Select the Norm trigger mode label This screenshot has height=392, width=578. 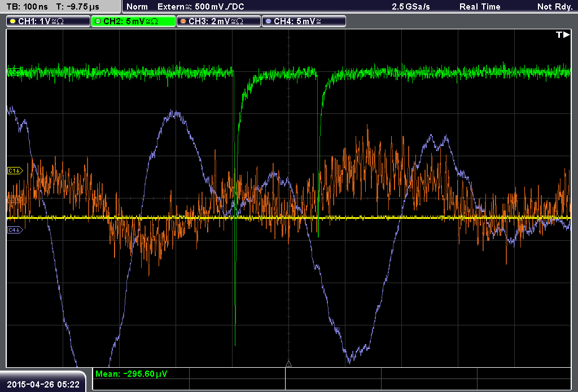137,7
